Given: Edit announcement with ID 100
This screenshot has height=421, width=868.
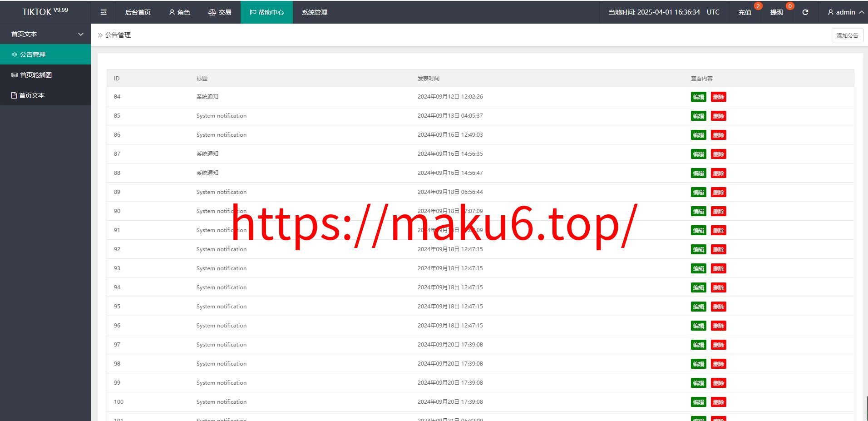Looking at the screenshot, I should (x=698, y=402).
